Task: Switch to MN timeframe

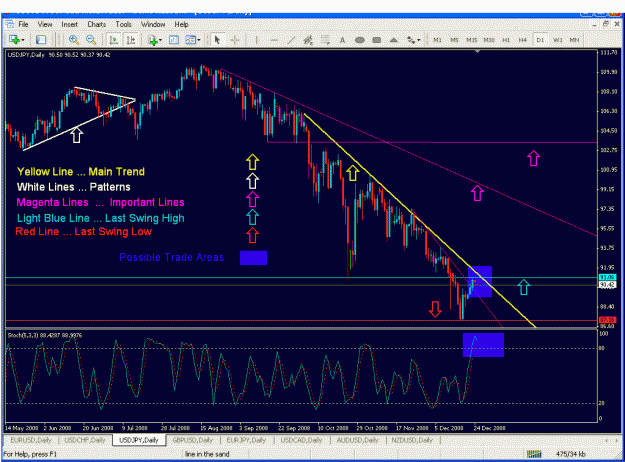Action: pos(574,40)
